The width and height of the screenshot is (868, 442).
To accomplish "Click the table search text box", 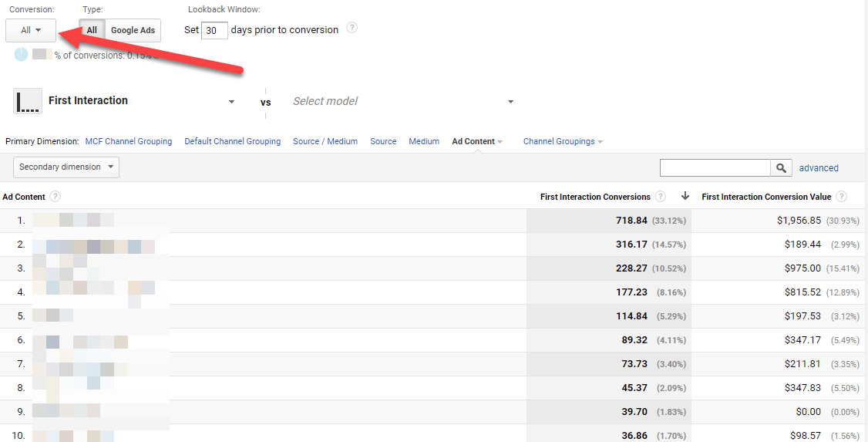I will (x=715, y=167).
